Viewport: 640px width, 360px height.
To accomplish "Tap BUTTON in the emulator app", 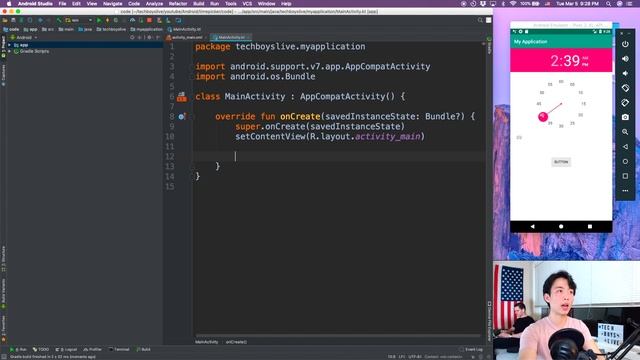I will [561, 162].
